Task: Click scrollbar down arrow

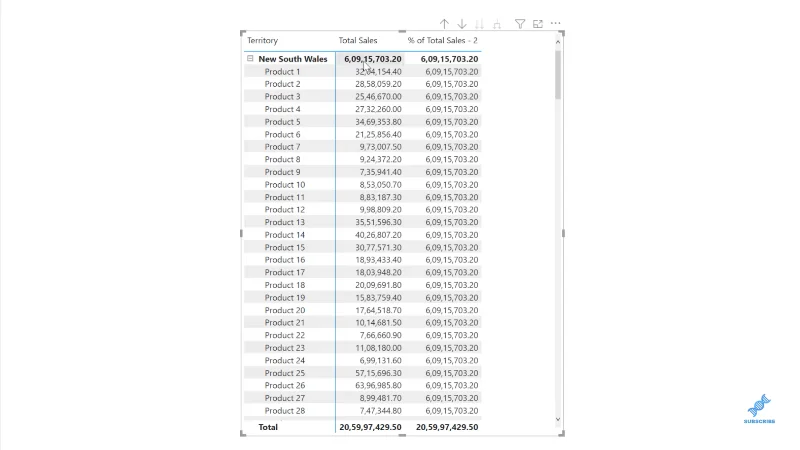Action: (558, 419)
